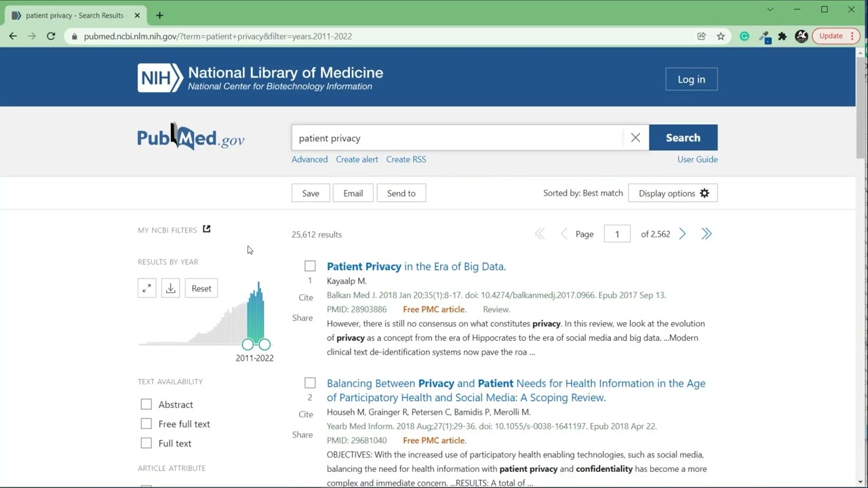
Task: Jump to the last results page arrow
Action: [x=707, y=234]
